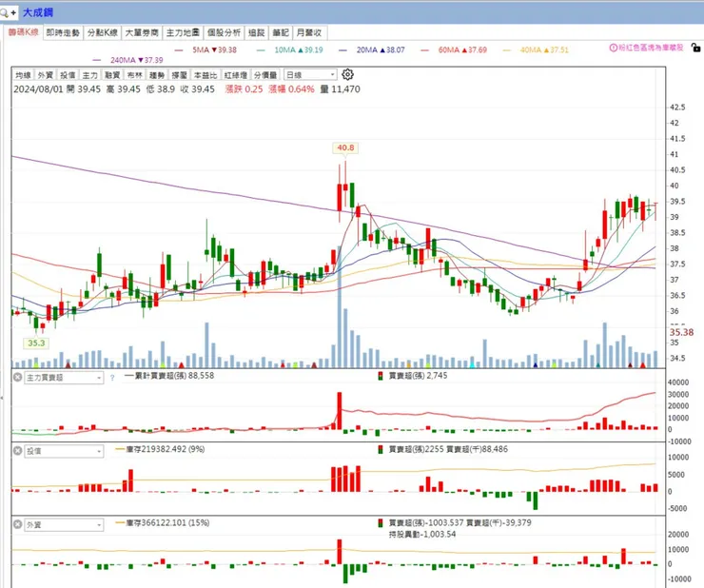
Task: Open the 外資 panel indicator dropdown
Action: [64, 524]
